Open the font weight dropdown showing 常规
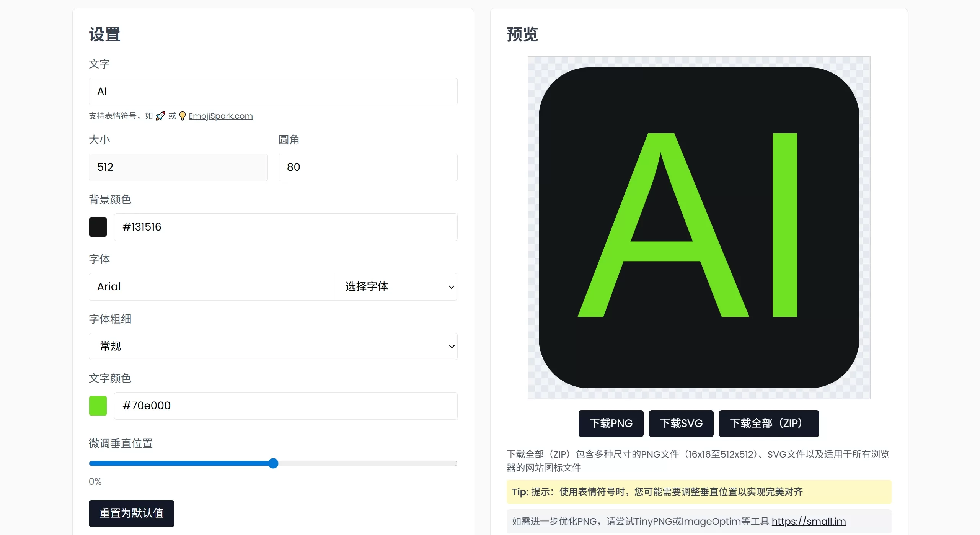The image size is (980, 535). tap(273, 346)
